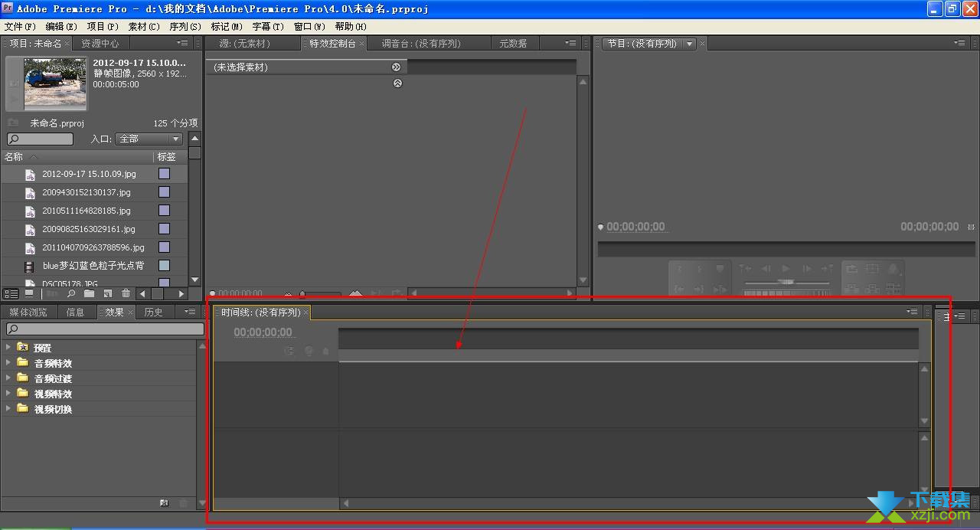
Task: Click the shuttle slider in program monitor
Action: coord(786,283)
